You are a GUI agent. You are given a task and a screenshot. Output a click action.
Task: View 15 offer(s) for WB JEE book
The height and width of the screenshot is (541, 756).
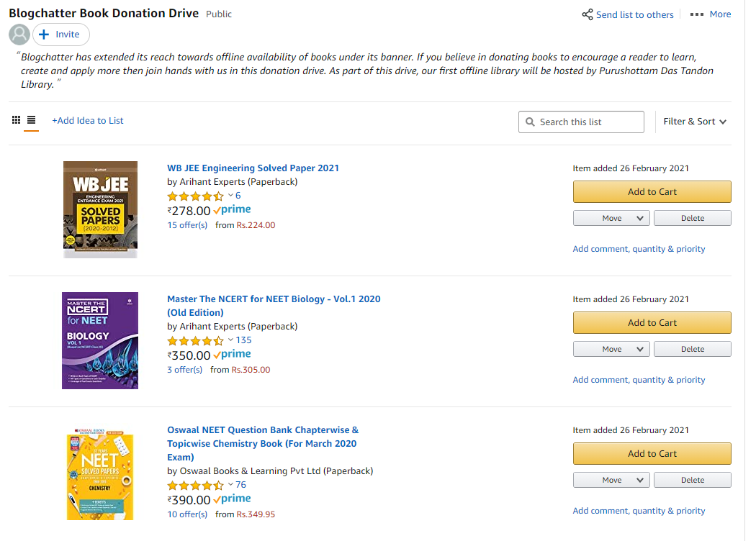click(x=187, y=225)
